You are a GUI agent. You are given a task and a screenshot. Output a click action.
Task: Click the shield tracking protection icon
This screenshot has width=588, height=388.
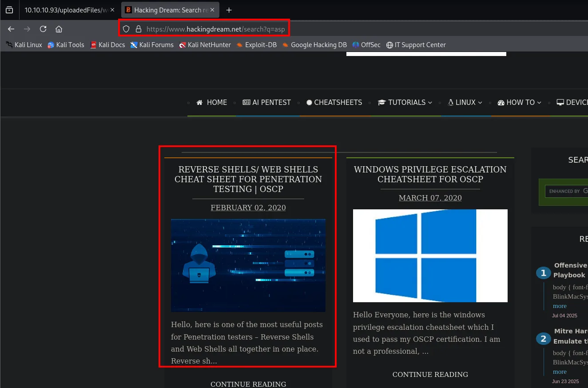point(126,29)
